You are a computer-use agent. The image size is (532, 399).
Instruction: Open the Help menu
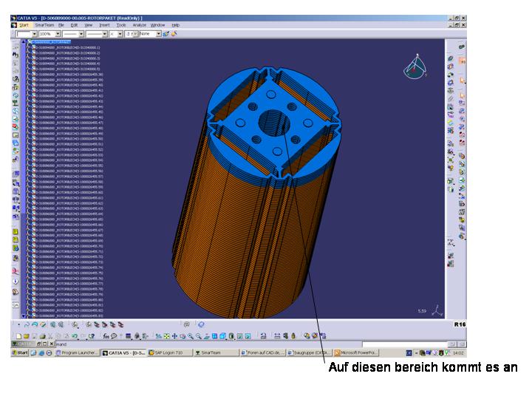tap(175, 25)
